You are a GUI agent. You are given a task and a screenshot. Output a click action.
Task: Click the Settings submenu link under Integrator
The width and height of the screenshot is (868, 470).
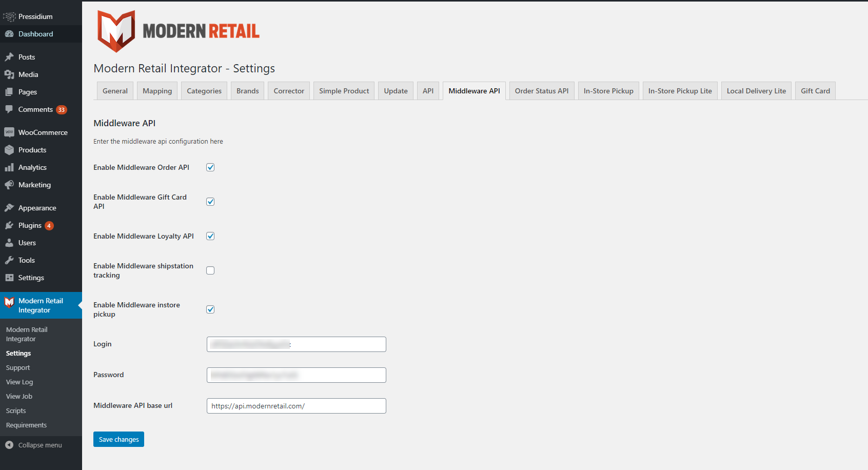18,354
